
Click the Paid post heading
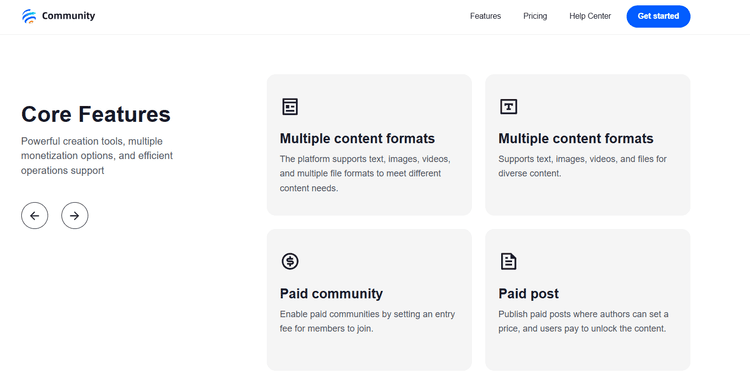pyautogui.click(x=529, y=293)
